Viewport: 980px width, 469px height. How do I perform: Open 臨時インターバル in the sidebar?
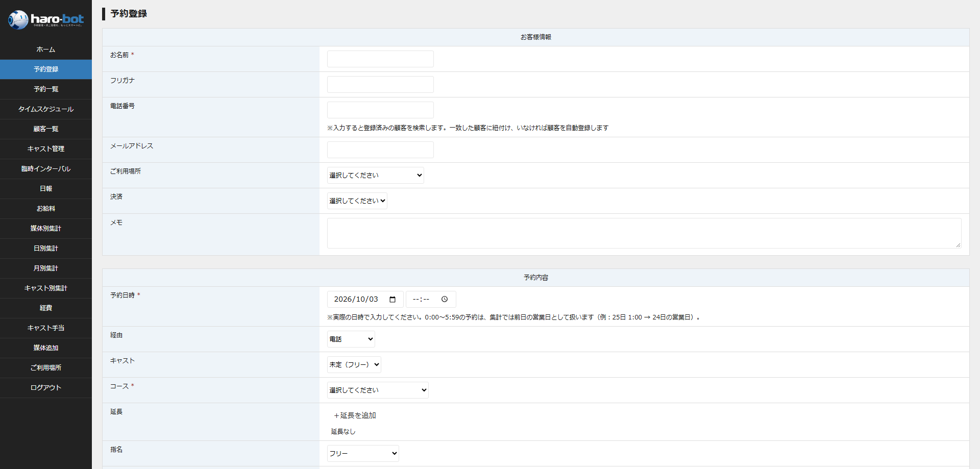tap(46, 169)
